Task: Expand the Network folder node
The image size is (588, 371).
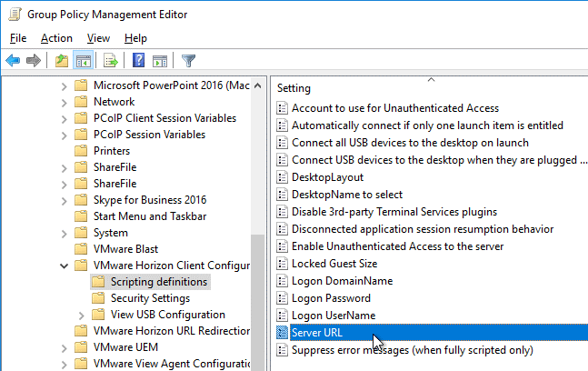Action: (65, 103)
